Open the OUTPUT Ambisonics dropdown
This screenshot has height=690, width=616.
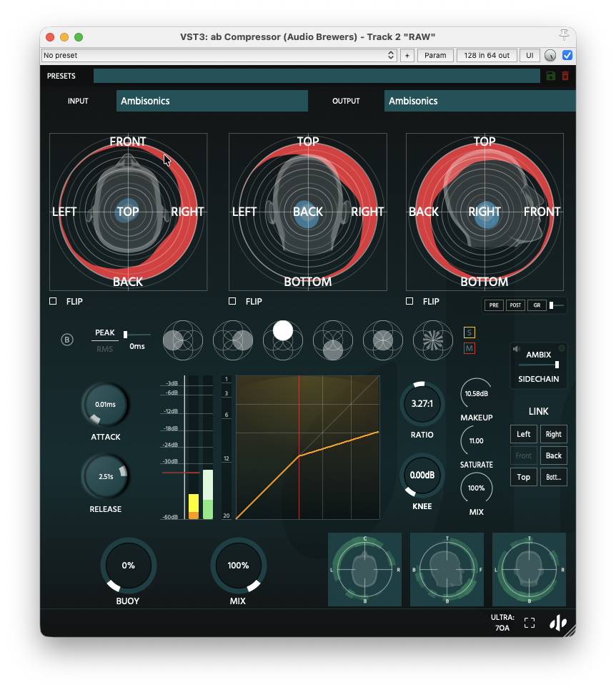pyautogui.click(x=480, y=101)
